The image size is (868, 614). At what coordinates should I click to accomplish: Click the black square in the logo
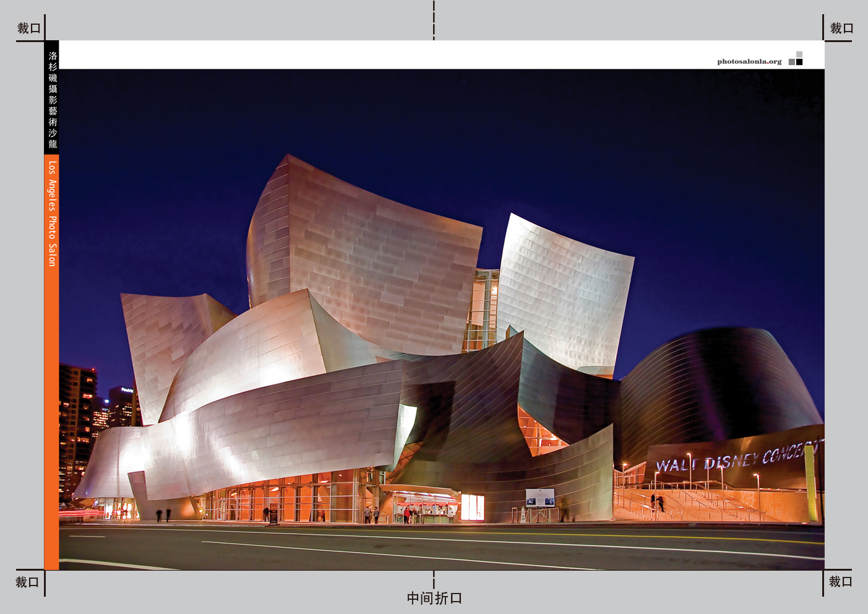[x=799, y=62]
